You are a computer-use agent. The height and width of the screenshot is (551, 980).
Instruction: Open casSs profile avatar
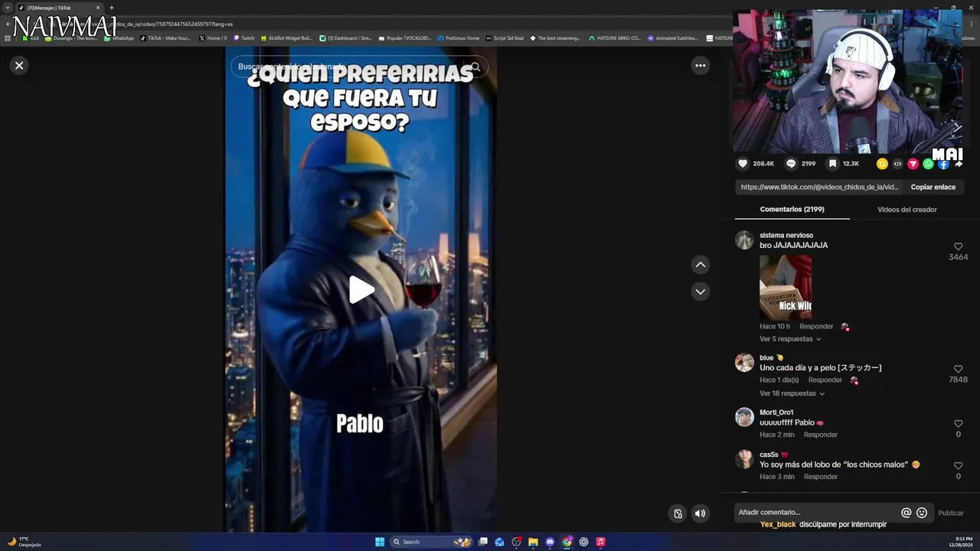coord(744,459)
